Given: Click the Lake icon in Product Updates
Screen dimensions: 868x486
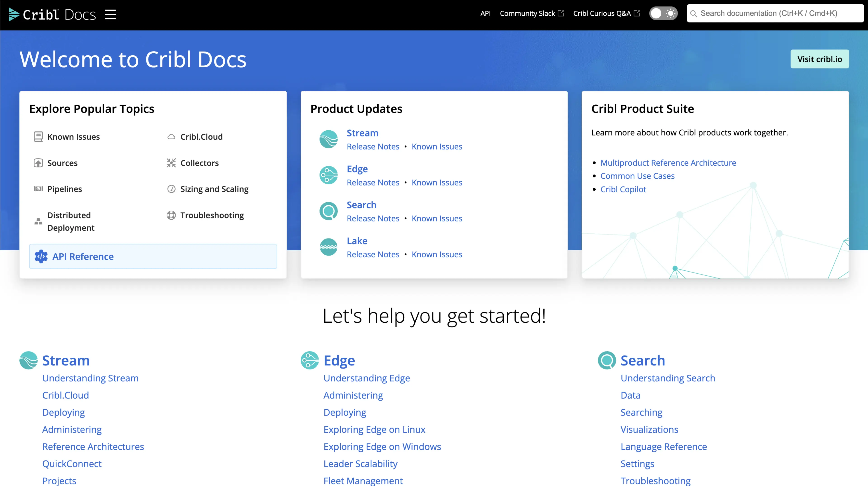Looking at the screenshot, I should click(x=328, y=247).
